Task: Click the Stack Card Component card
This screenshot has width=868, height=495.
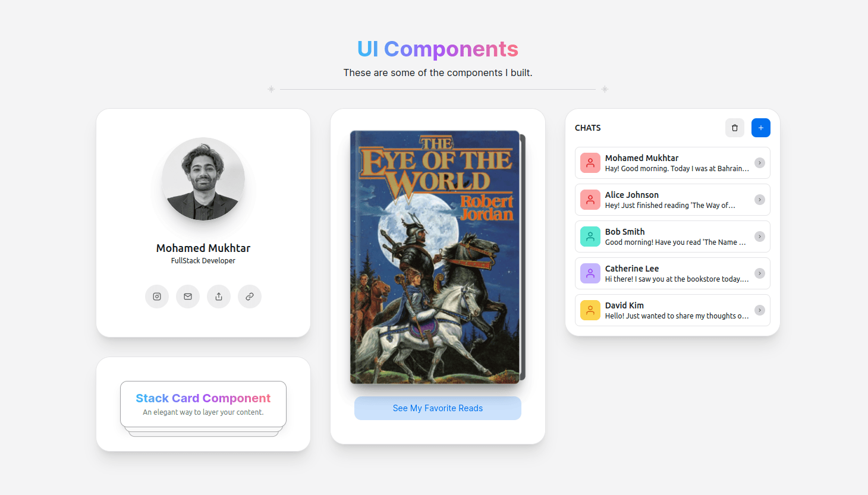Action: pyautogui.click(x=203, y=404)
